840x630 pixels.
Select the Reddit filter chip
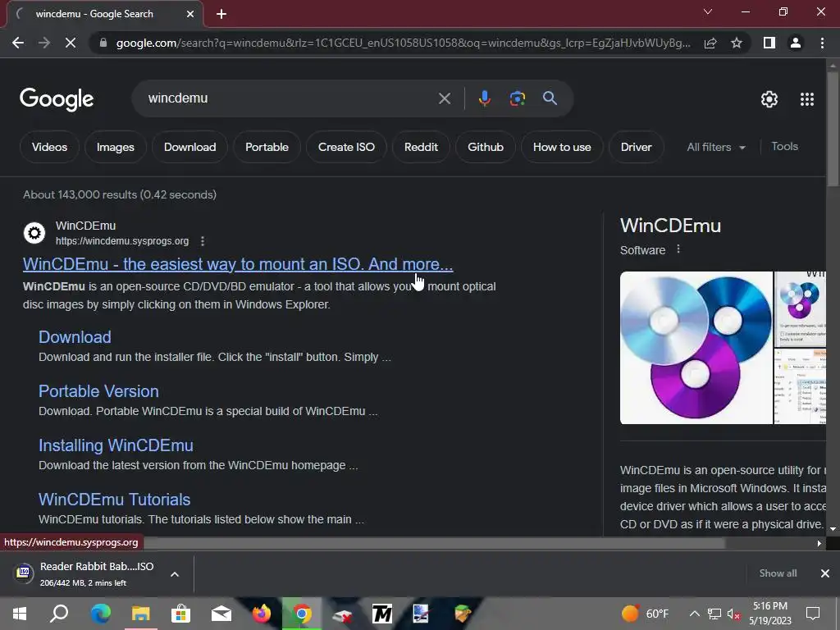421,147
